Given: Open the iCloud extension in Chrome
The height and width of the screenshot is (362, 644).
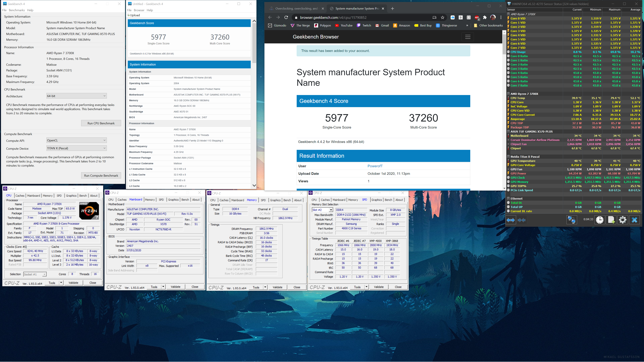Looking at the screenshot, I should coord(452,17).
